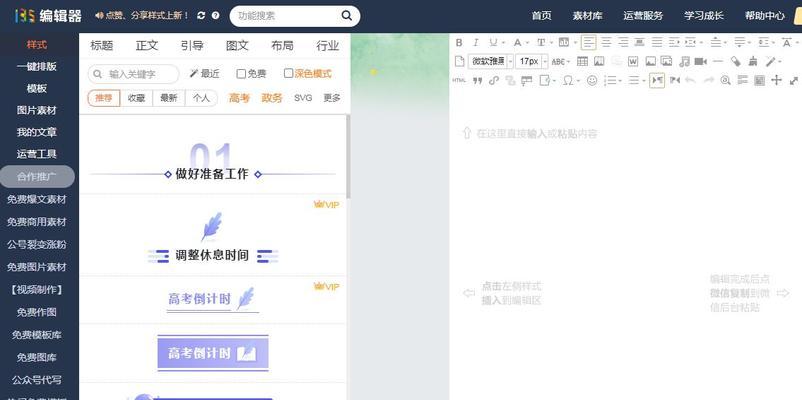Screen dimensions: 802x400
Task: Insert multiple images
Action: 666,61
